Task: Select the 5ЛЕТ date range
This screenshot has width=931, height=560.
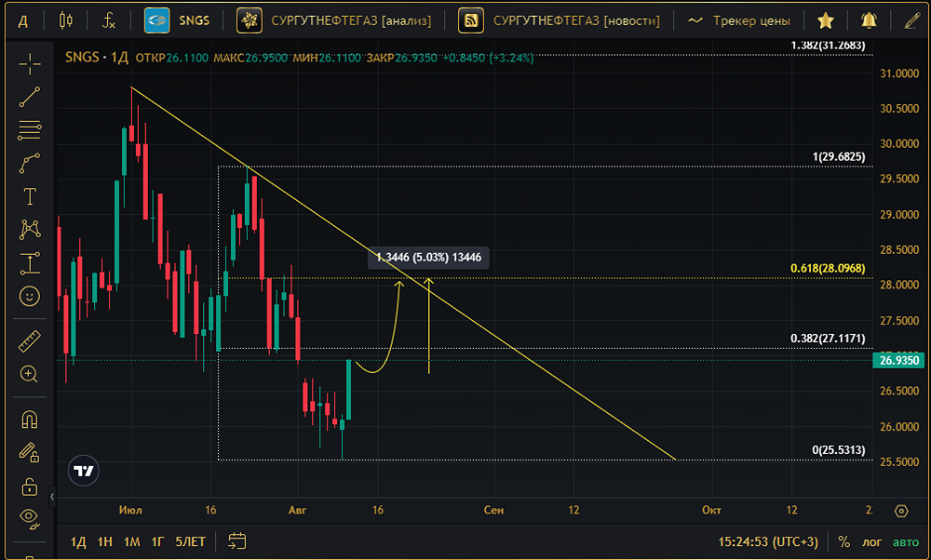Action: pyautogui.click(x=190, y=541)
